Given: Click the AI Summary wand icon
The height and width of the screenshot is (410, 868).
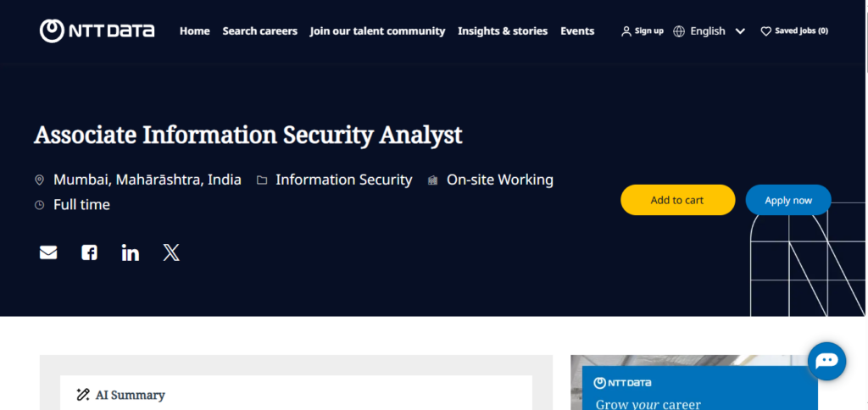Looking at the screenshot, I should (83, 395).
